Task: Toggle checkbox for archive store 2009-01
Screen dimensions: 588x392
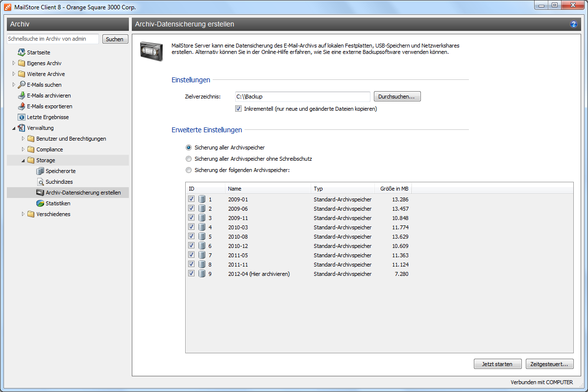Action: (192, 199)
